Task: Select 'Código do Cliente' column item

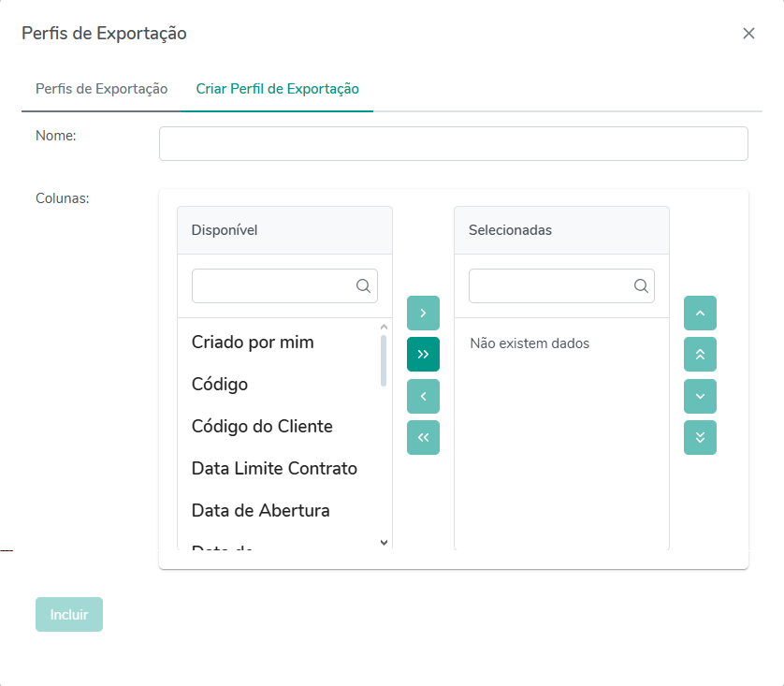Action: pyautogui.click(x=262, y=427)
